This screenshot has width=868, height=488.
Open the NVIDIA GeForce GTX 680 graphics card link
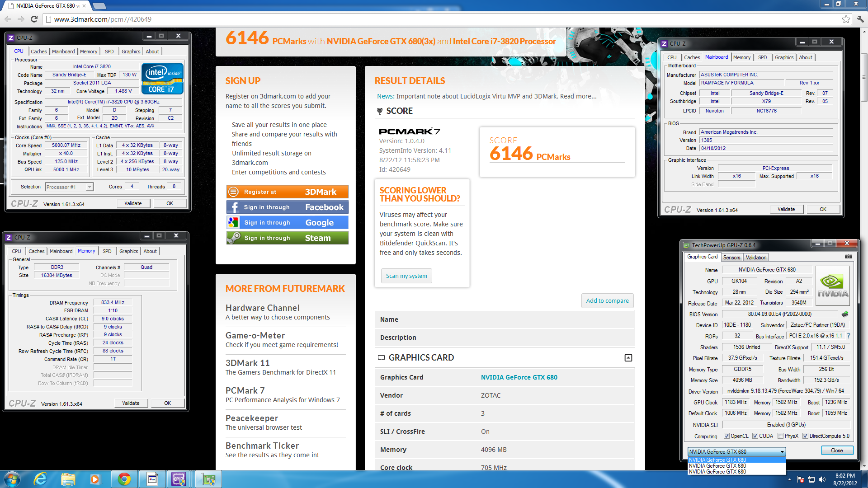point(519,377)
